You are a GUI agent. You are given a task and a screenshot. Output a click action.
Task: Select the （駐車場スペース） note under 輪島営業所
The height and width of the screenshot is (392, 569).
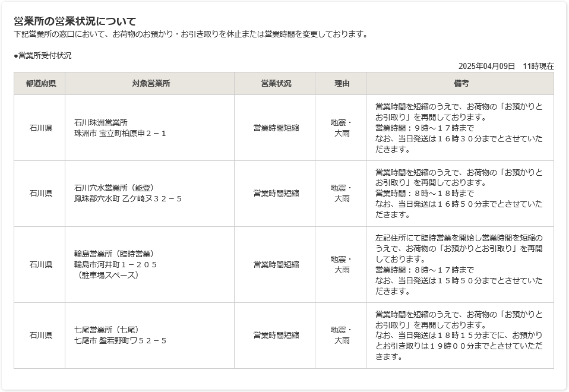[107, 275]
